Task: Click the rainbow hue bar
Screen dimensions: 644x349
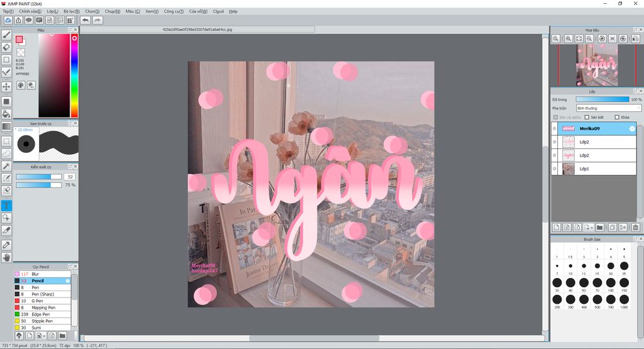Action: (74, 75)
